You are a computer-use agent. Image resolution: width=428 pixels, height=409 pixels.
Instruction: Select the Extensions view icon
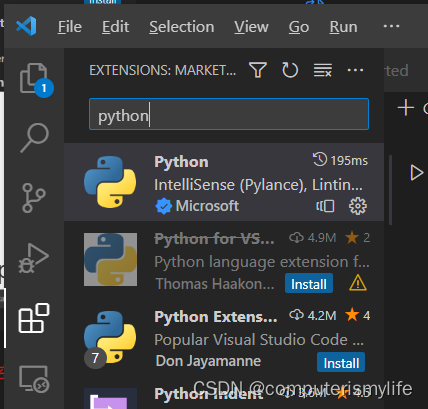coord(34,318)
